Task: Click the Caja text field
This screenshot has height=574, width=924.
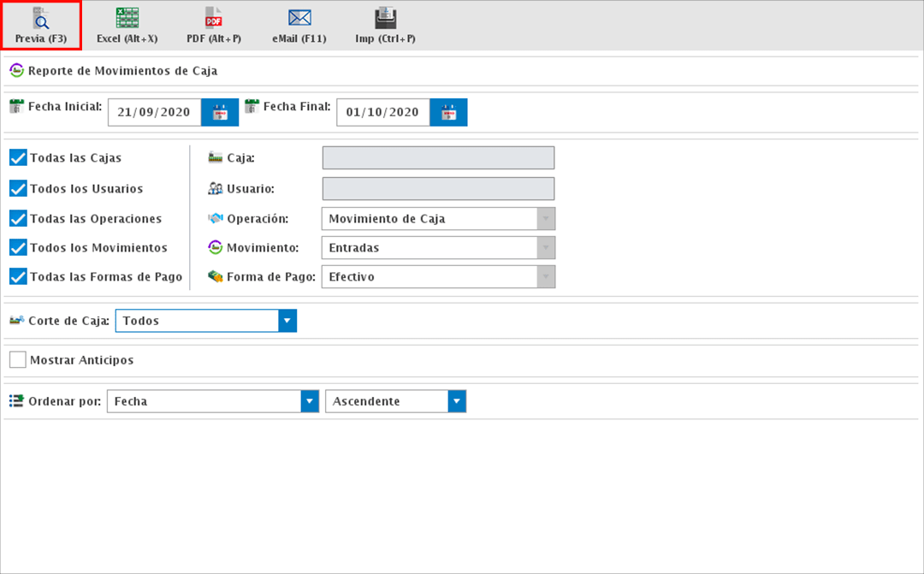Action: [x=438, y=158]
